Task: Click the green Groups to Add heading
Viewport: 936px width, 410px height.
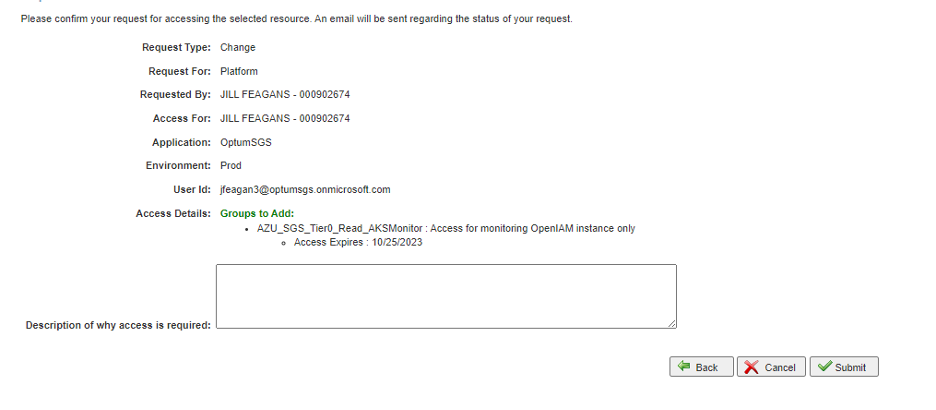Action: [x=256, y=213]
